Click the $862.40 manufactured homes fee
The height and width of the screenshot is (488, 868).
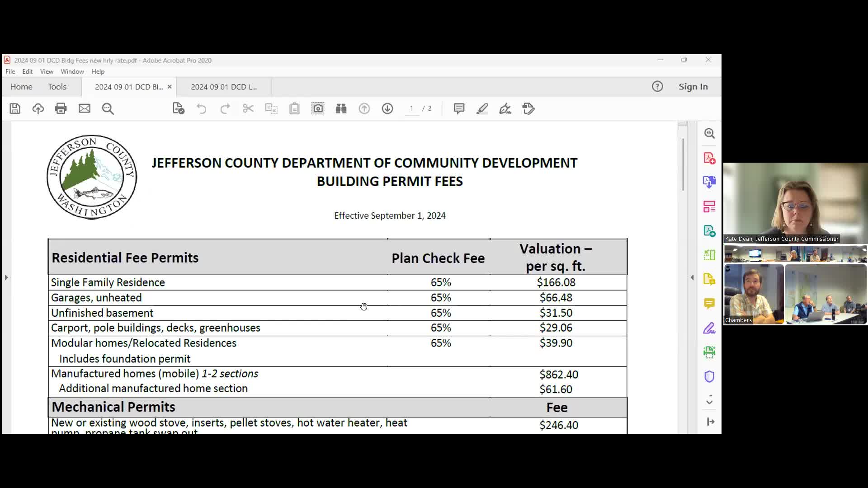559,375
